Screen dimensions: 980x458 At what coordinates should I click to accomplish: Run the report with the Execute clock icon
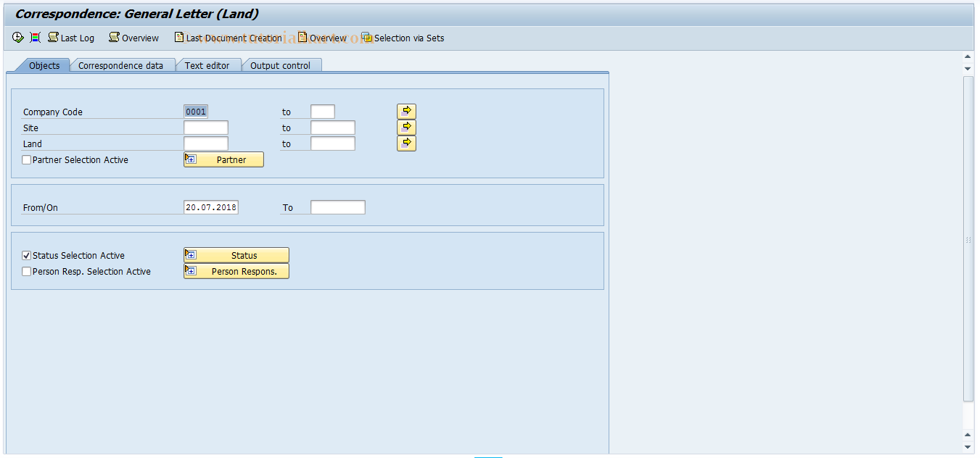[x=18, y=38]
